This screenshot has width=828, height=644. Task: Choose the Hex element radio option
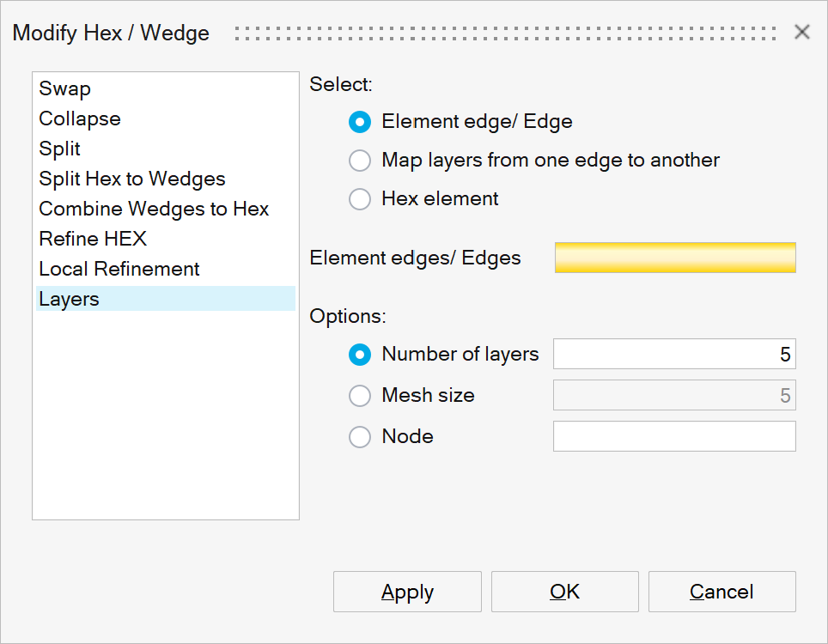360,199
